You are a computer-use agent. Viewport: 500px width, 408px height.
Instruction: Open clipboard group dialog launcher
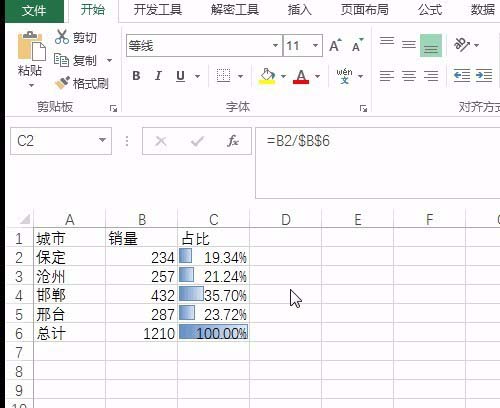(x=113, y=108)
